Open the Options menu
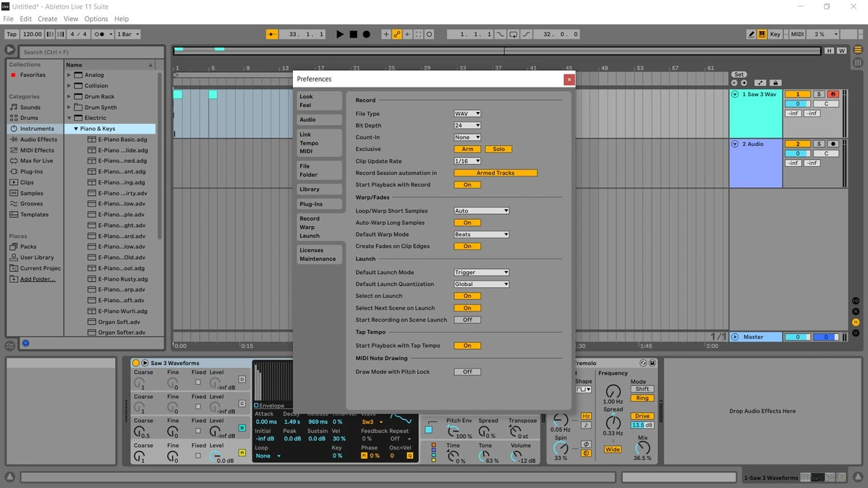This screenshot has width=868, height=488. [x=96, y=19]
